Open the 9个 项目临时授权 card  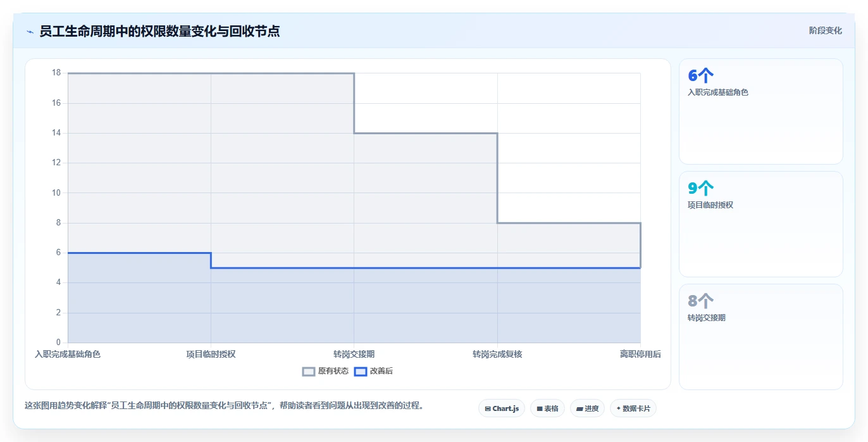click(x=761, y=224)
